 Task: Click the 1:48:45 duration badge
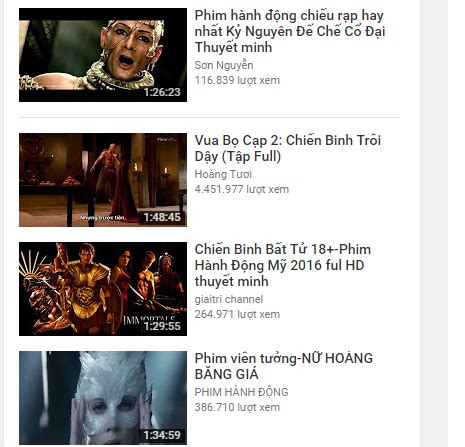[x=162, y=217]
